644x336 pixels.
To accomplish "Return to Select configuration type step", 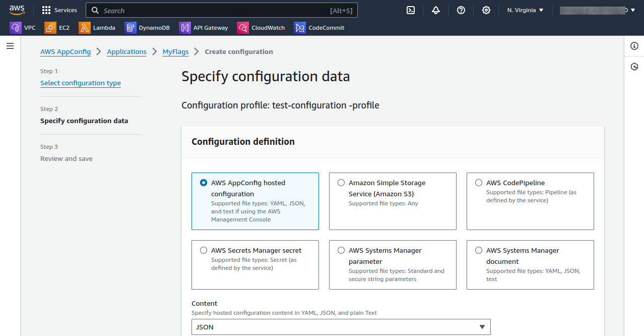I will tap(81, 83).
